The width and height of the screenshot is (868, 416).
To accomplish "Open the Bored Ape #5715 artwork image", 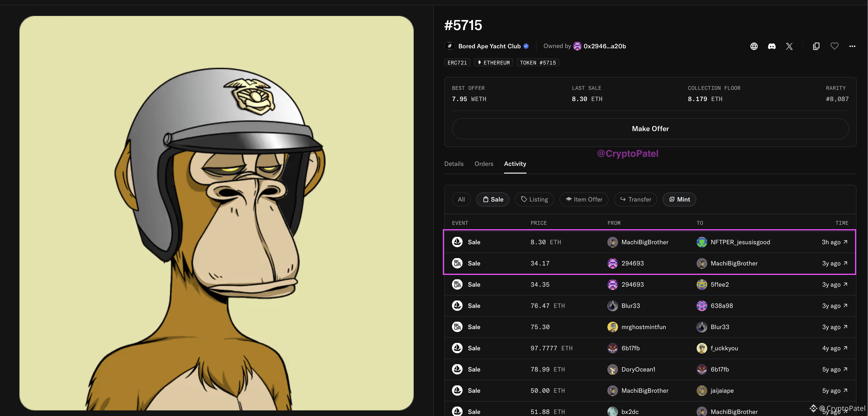I will [216, 213].
